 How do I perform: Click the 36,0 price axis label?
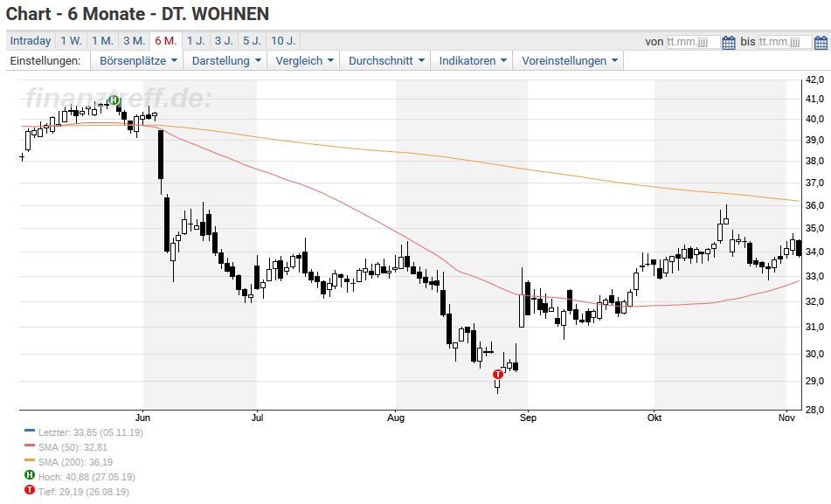814,205
